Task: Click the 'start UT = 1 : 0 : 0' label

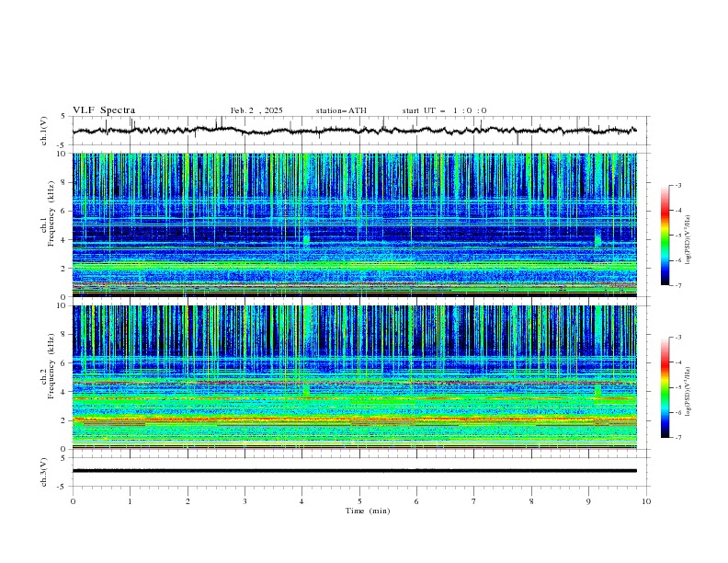Action: coord(444,110)
